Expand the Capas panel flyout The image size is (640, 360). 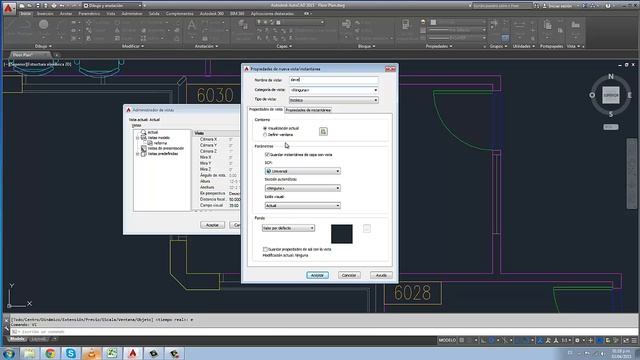[x=284, y=46]
